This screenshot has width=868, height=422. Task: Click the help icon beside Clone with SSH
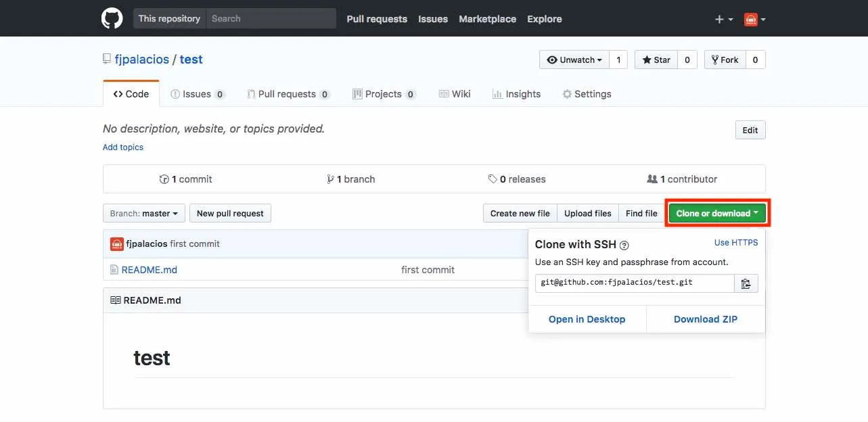(x=624, y=245)
